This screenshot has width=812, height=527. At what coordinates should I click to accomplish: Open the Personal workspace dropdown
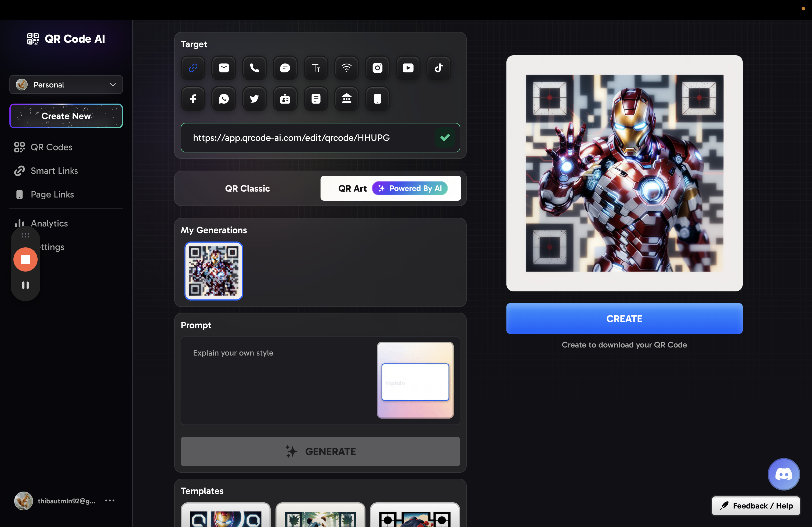66,85
